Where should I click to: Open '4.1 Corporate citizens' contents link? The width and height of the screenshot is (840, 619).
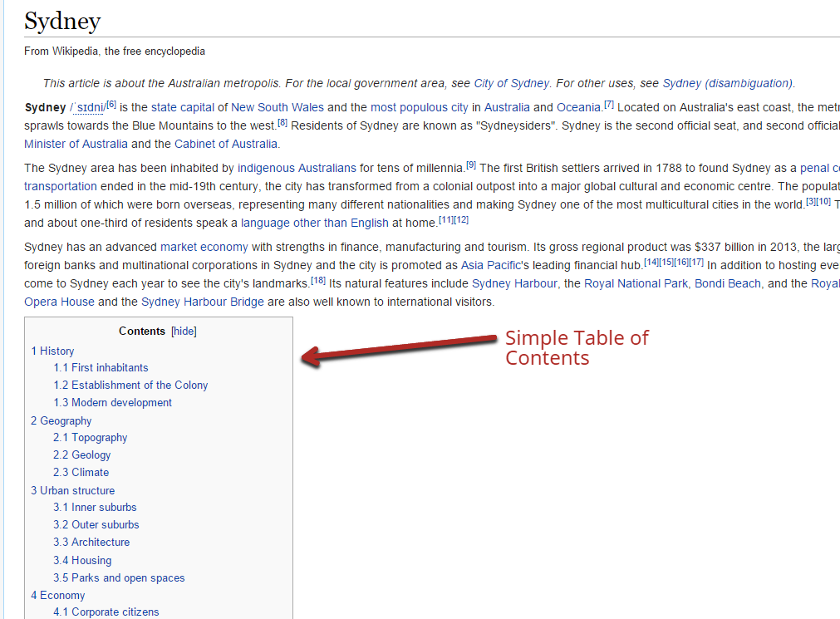click(x=106, y=612)
